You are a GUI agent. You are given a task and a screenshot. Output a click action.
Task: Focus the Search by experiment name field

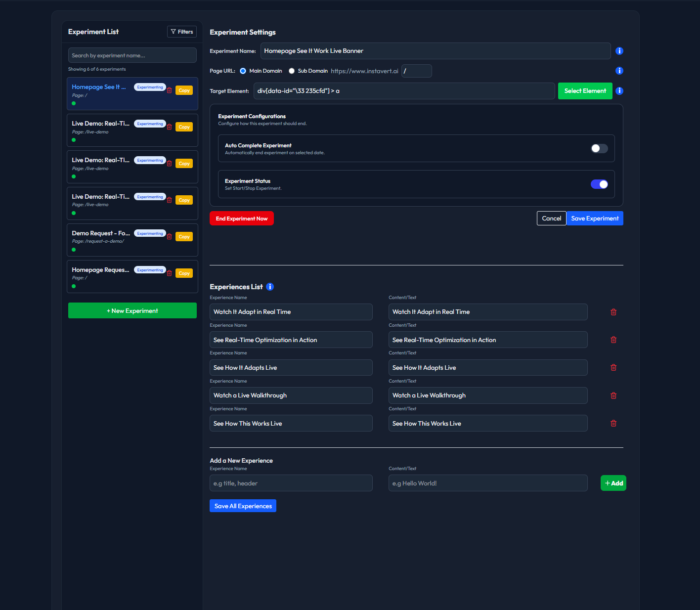pos(132,55)
